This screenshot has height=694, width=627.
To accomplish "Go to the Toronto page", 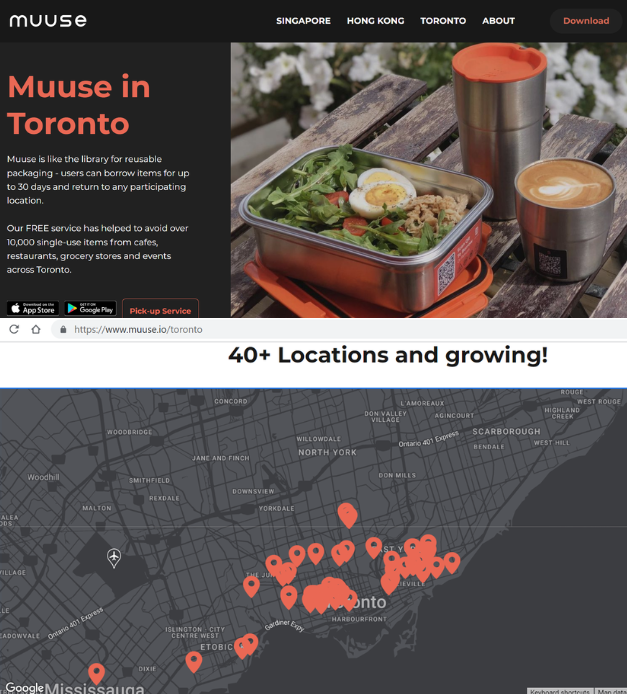I will coord(443,21).
